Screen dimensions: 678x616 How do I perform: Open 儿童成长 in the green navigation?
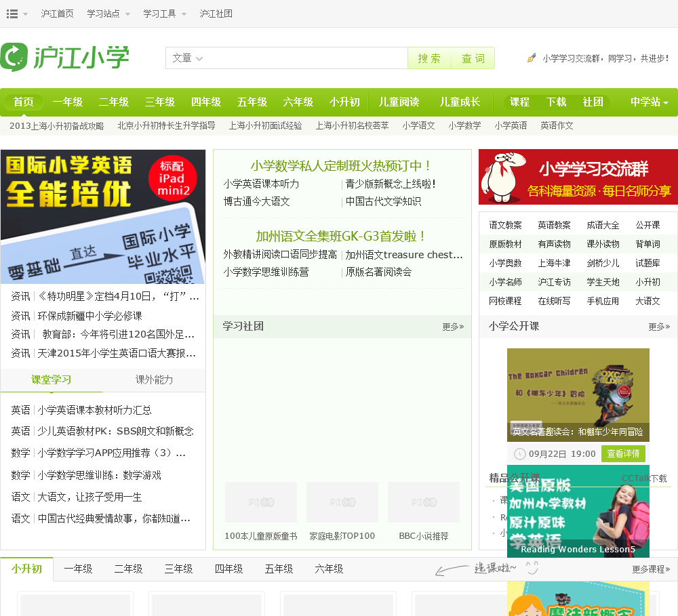[x=460, y=102]
